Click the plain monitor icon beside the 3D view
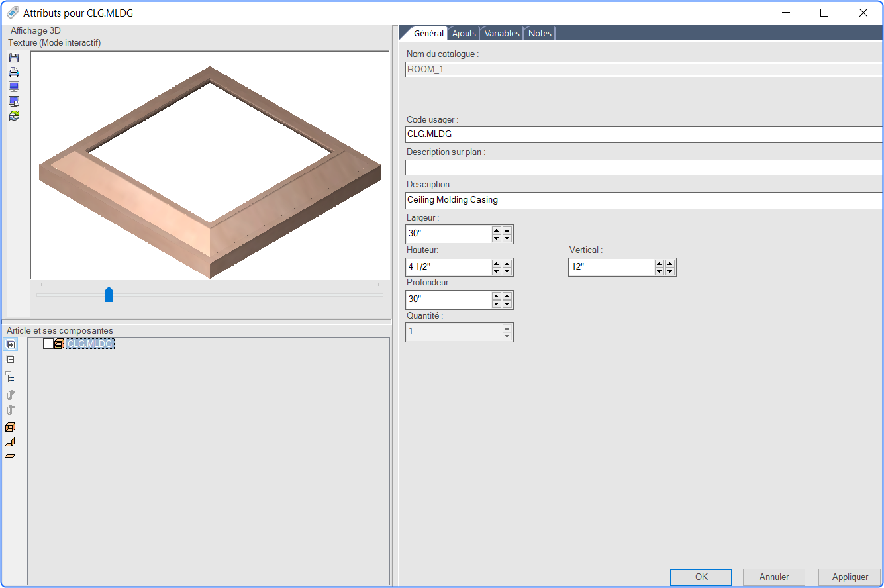884x588 pixels. pos(13,87)
